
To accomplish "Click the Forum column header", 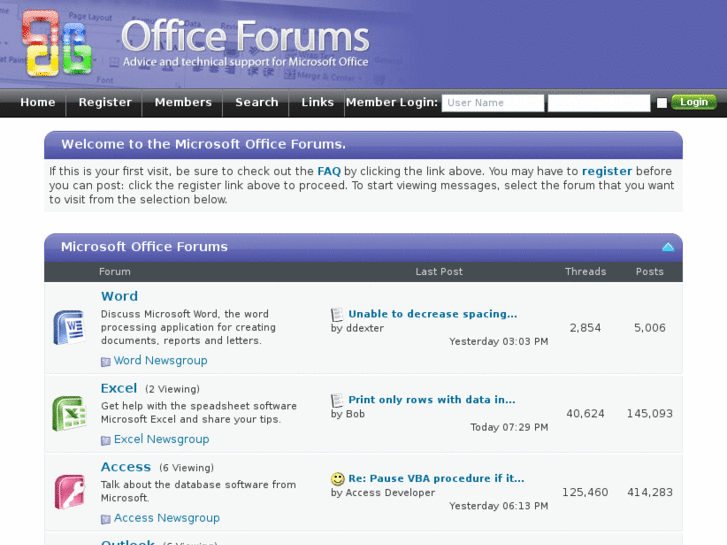I will coord(115,272).
